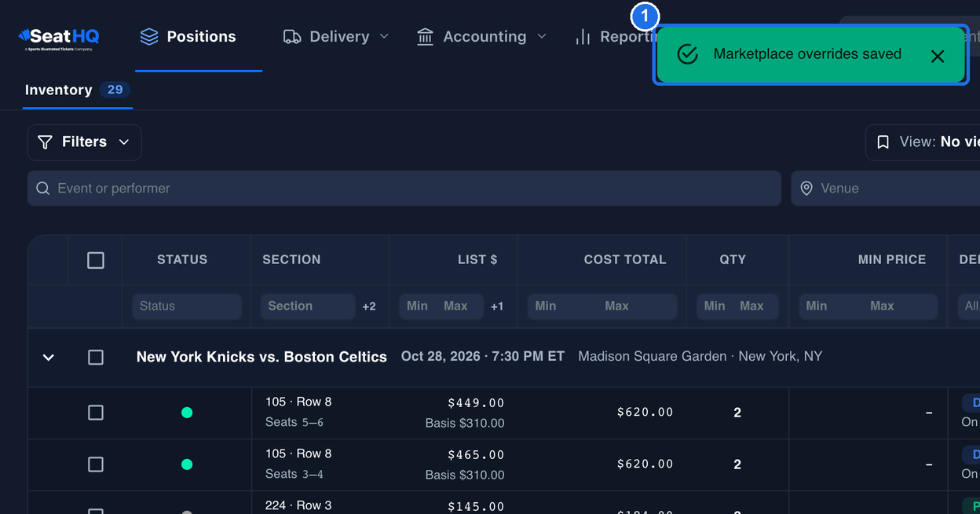The width and height of the screenshot is (980, 514).
Task: Sort by the QTY column header
Action: click(733, 259)
